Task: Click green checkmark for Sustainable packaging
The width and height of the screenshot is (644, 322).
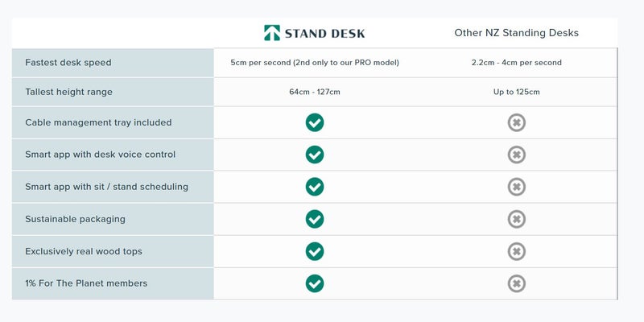Action: 315,219
